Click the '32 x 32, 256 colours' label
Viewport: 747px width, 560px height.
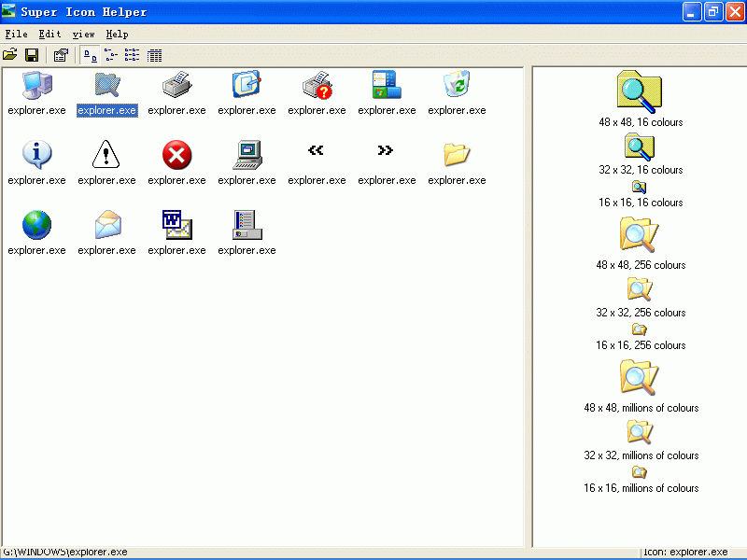pyautogui.click(x=641, y=313)
